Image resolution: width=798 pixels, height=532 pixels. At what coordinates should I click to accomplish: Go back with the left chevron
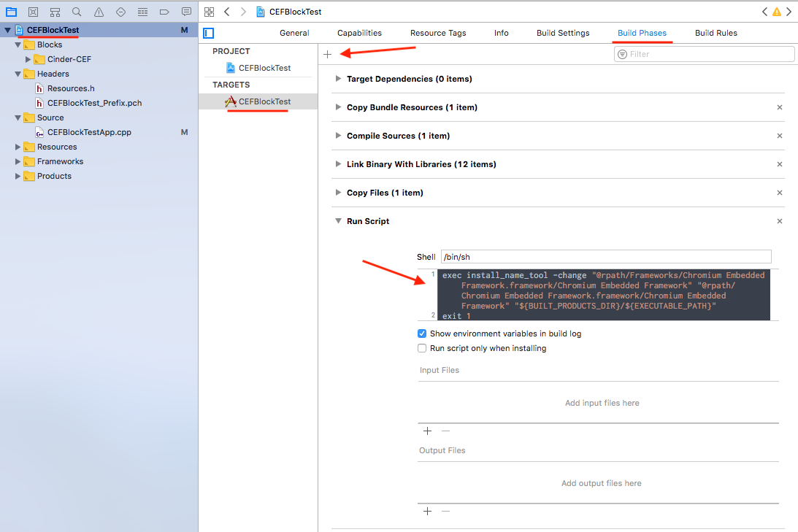pyautogui.click(x=227, y=12)
